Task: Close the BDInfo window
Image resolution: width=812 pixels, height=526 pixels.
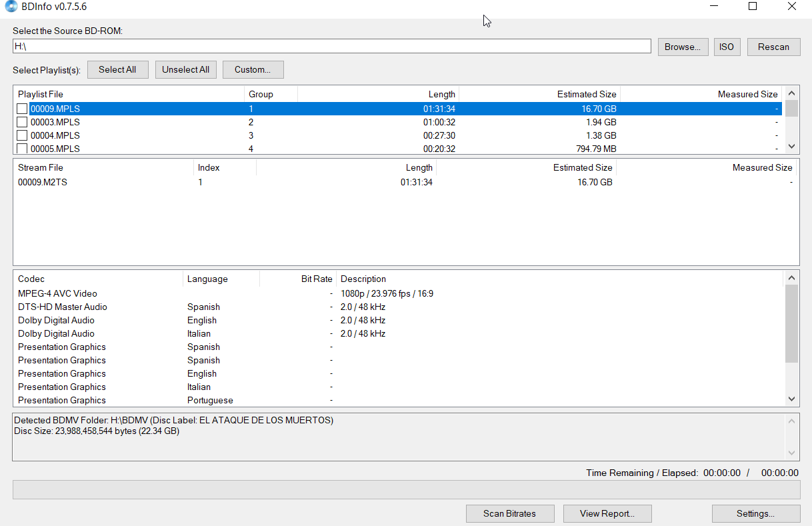Action: [792, 7]
